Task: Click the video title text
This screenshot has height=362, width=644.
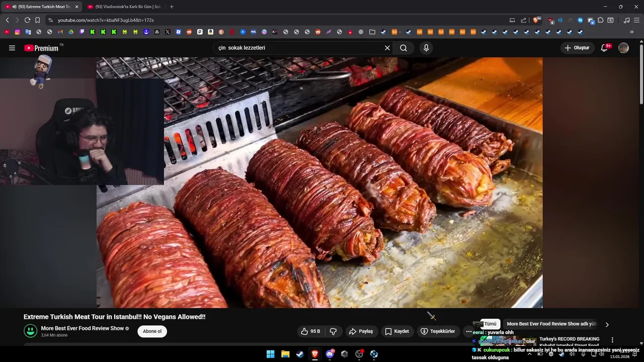Action: [x=114, y=317]
